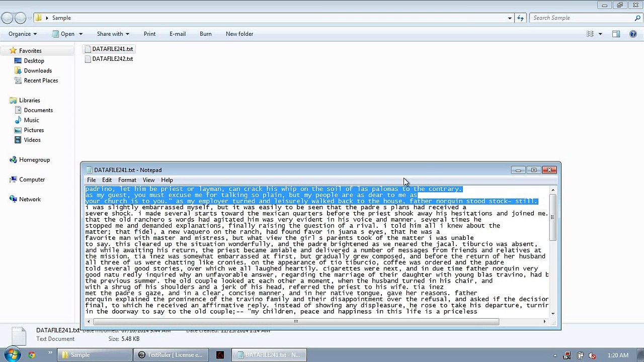
Task: Open the Notepad View menu
Action: 148,180
